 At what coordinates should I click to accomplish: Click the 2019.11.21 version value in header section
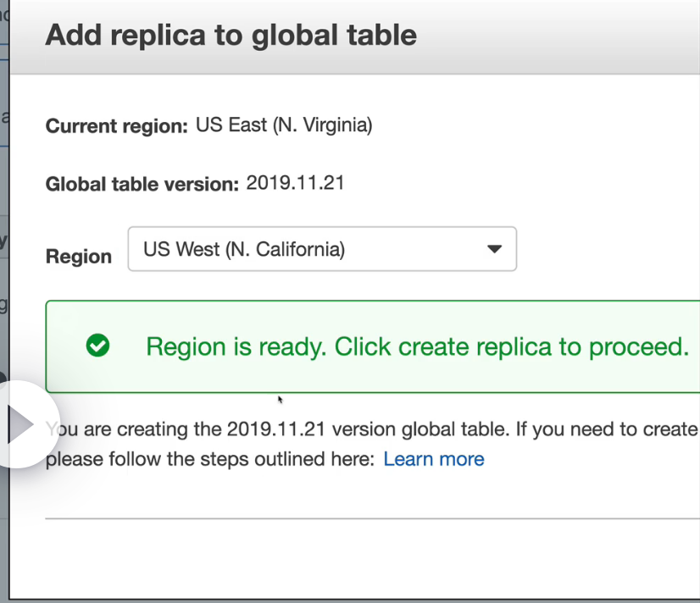(x=295, y=182)
